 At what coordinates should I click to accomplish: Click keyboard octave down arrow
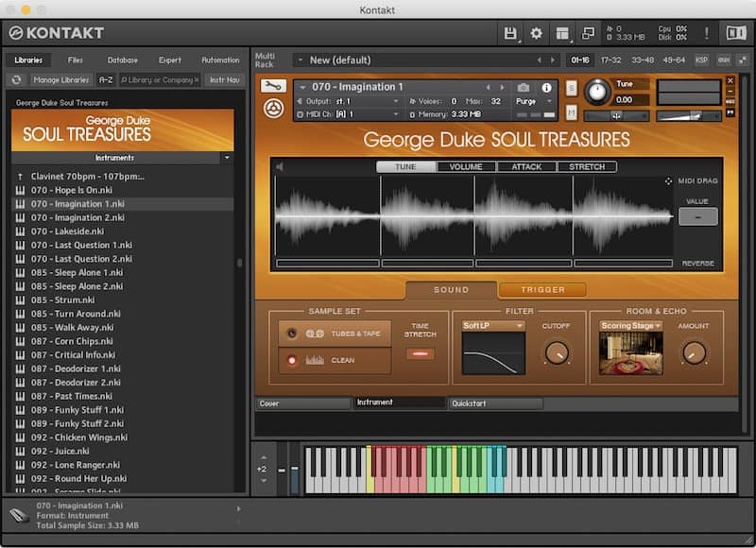click(264, 481)
